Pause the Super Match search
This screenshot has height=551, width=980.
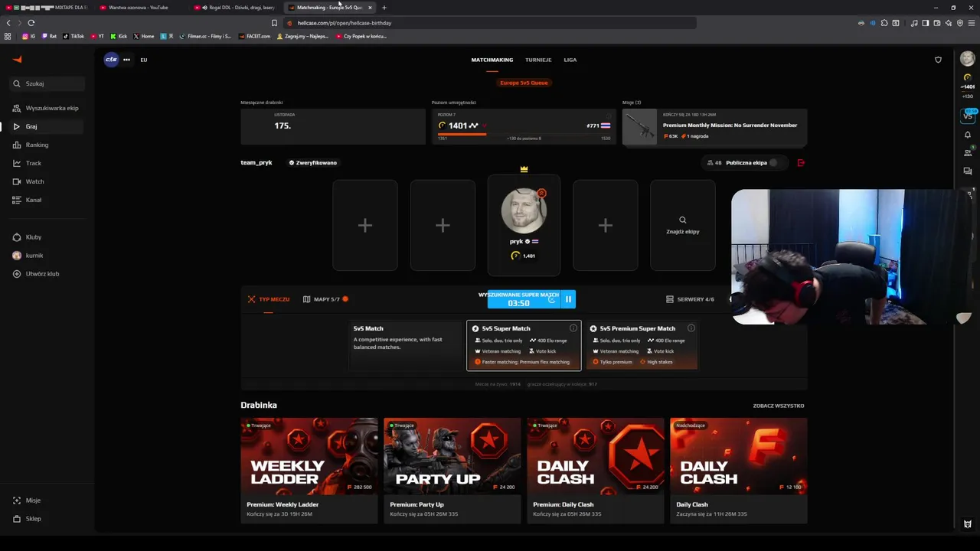pos(568,299)
